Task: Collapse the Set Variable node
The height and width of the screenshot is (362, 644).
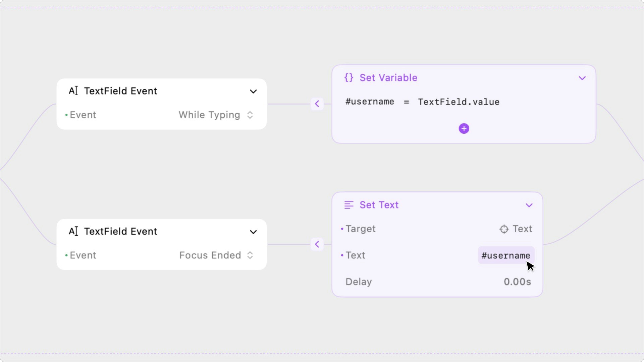Action: coord(582,78)
